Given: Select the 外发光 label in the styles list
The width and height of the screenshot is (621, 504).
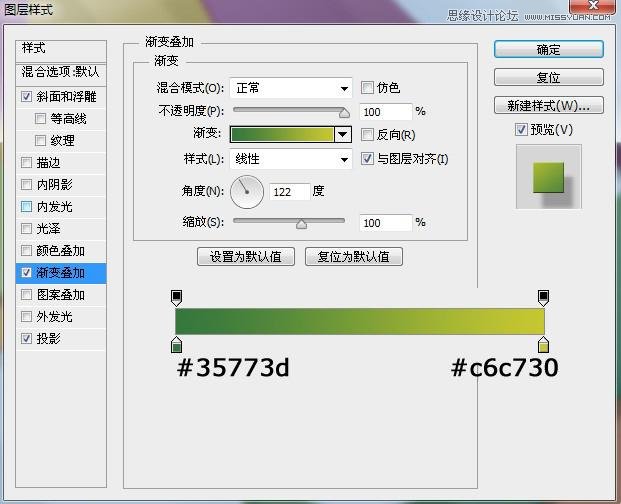Looking at the screenshot, I should click(x=55, y=317).
